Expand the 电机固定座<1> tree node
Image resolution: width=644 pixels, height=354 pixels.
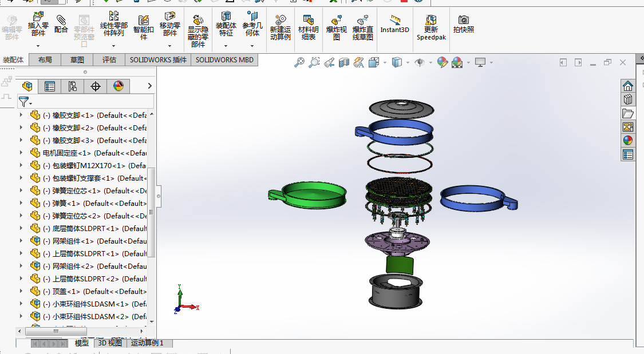click(x=22, y=153)
